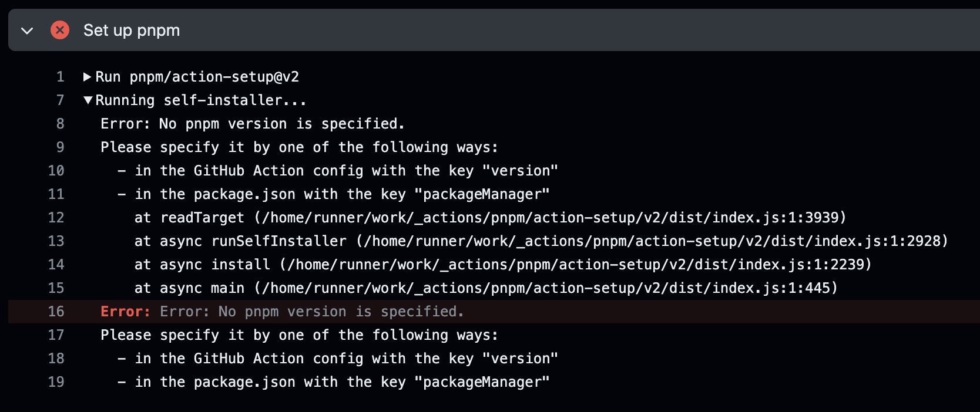Screen dimensions: 980x412
Task: Click line number 15 for main trace
Action: pyautogui.click(x=56, y=288)
